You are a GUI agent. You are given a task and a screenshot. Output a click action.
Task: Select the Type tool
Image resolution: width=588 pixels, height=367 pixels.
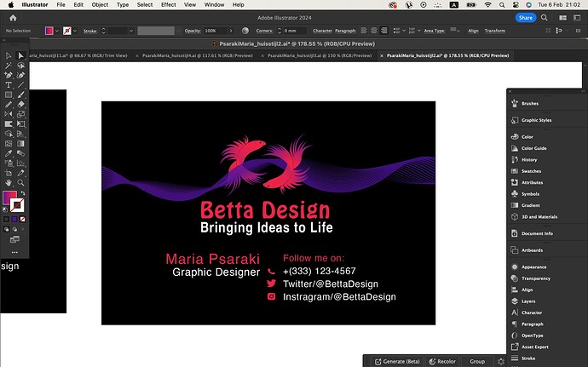pyautogui.click(x=9, y=84)
